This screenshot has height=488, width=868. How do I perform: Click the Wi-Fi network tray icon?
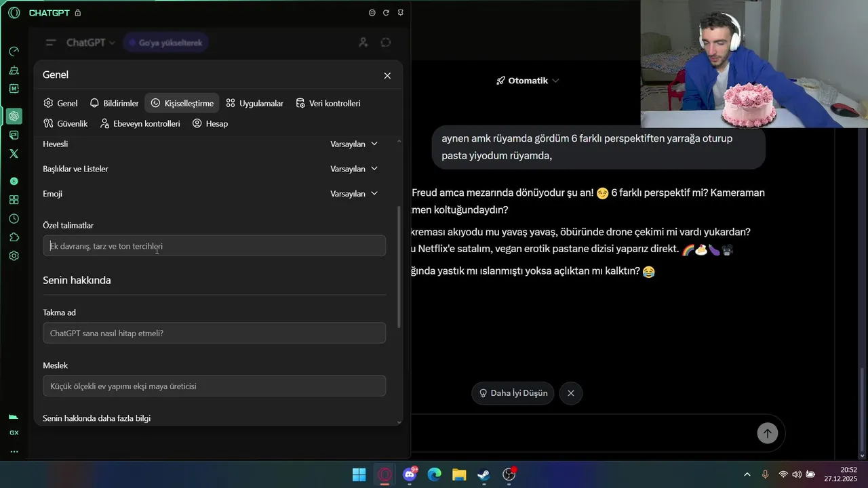pos(783,474)
